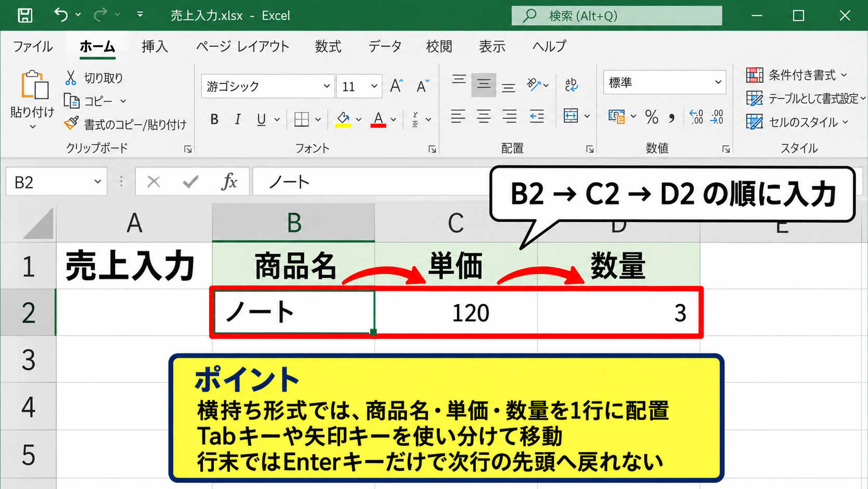The width and height of the screenshot is (868, 489).
Task: Click the Insert Function fx button
Action: (x=229, y=182)
